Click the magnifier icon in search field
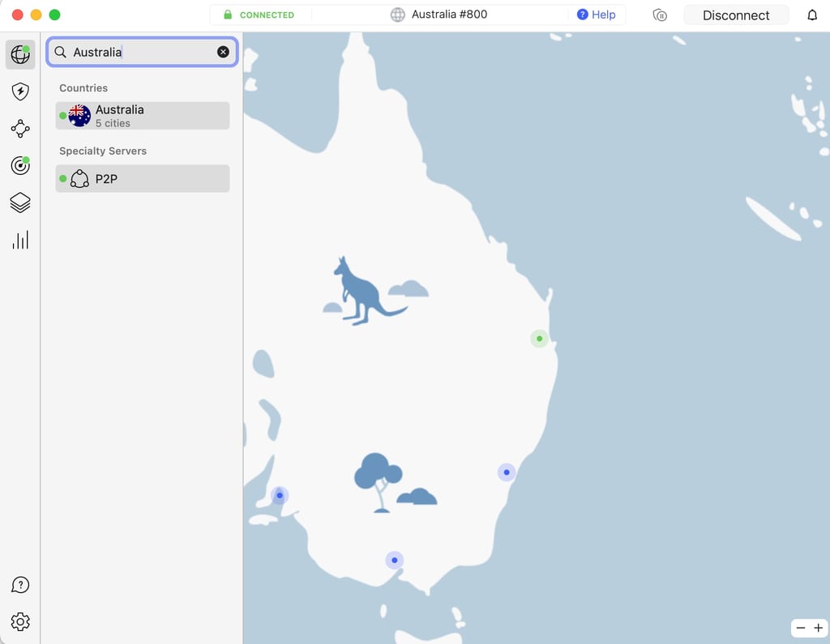830x644 pixels. point(60,52)
